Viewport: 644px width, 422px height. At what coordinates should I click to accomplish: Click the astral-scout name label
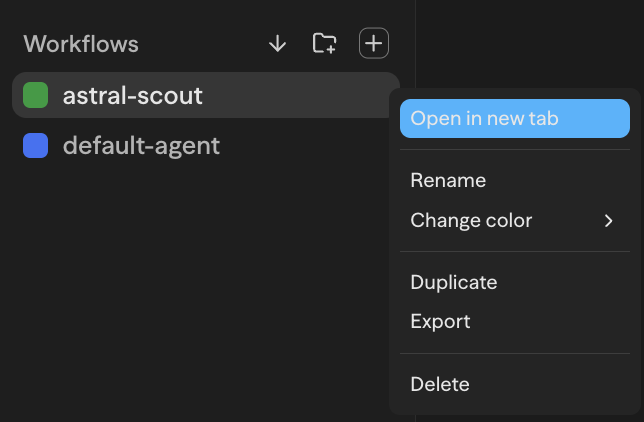(x=133, y=96)
